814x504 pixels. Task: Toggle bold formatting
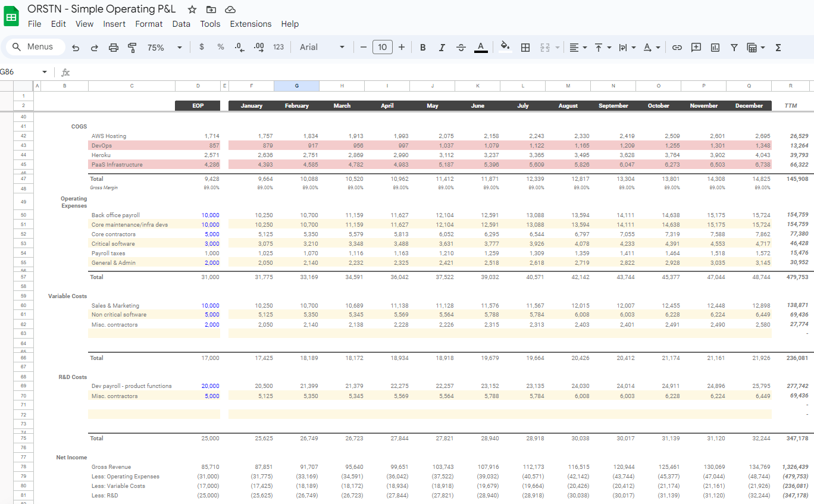pyautogui.click(x=423, y=48)
